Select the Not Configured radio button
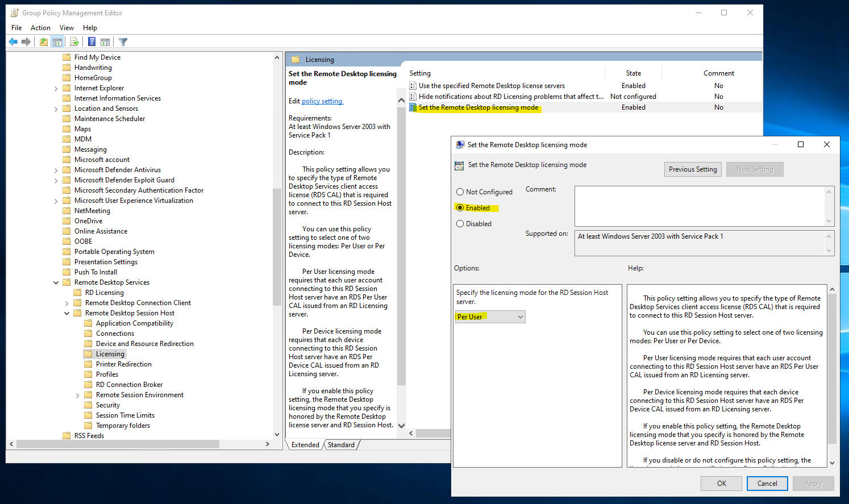Viewport: 849px width, 504px height. [x=460, y=192]
